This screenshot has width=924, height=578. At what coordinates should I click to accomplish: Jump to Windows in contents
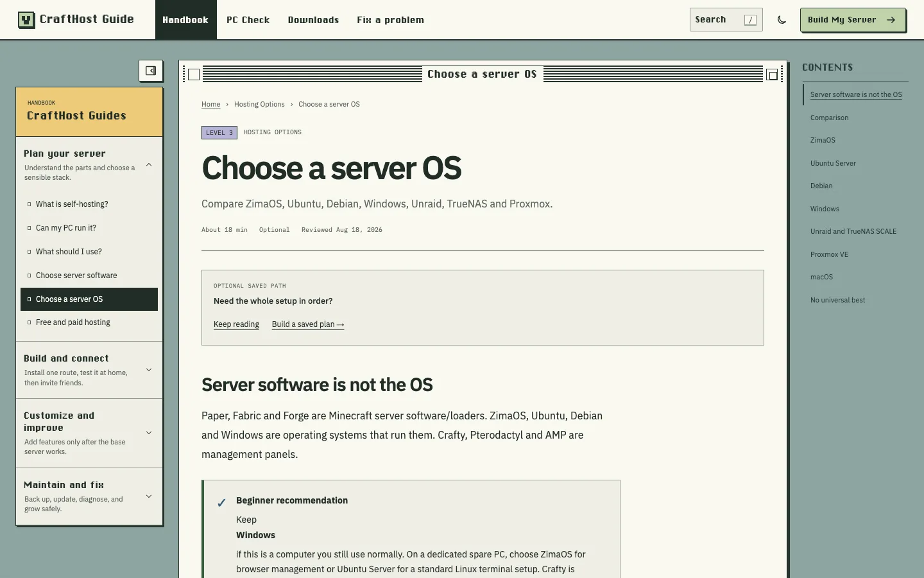pos(825,209)
